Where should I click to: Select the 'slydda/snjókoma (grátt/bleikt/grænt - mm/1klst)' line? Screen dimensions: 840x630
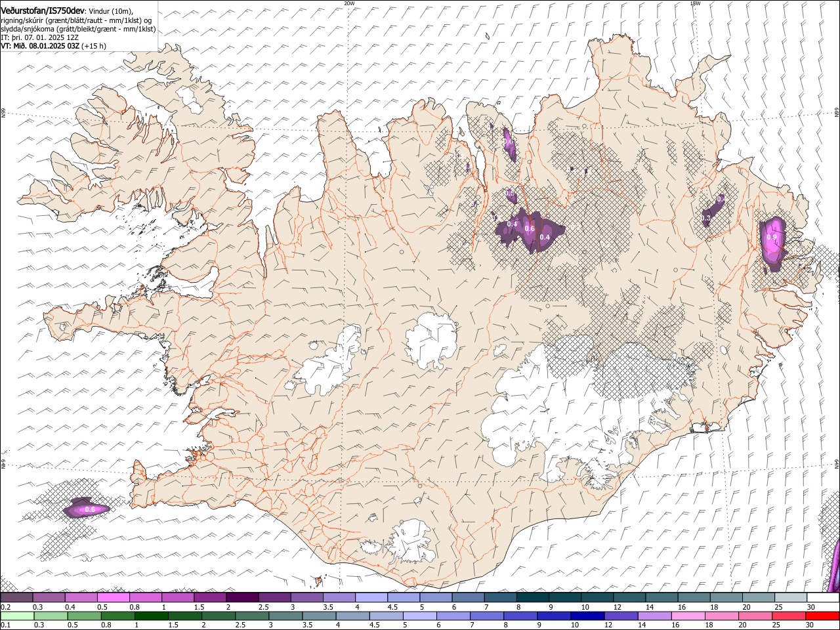point(78,29)
